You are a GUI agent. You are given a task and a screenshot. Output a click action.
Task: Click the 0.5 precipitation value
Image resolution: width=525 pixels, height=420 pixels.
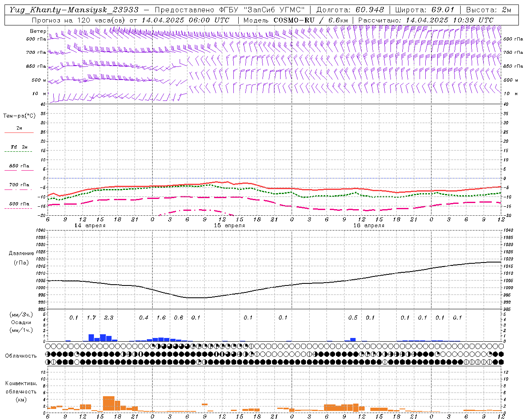(353, 317)
